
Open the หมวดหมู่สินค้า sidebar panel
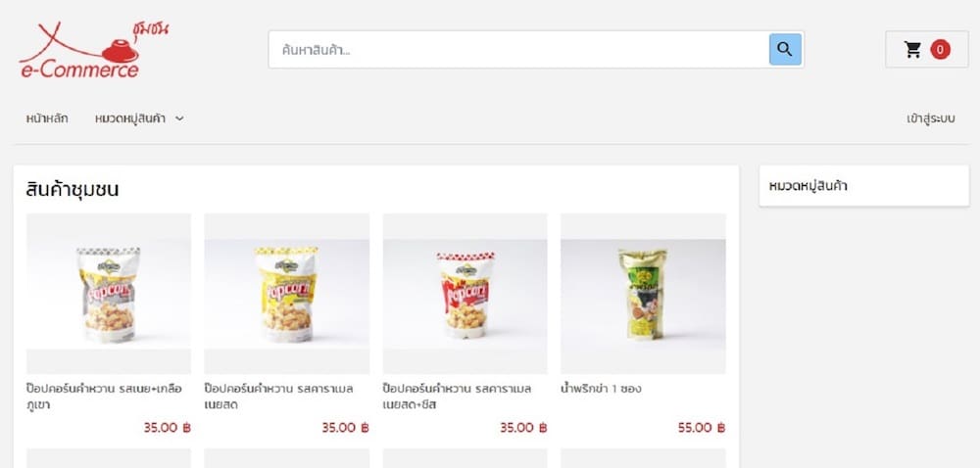pos(863,186)
